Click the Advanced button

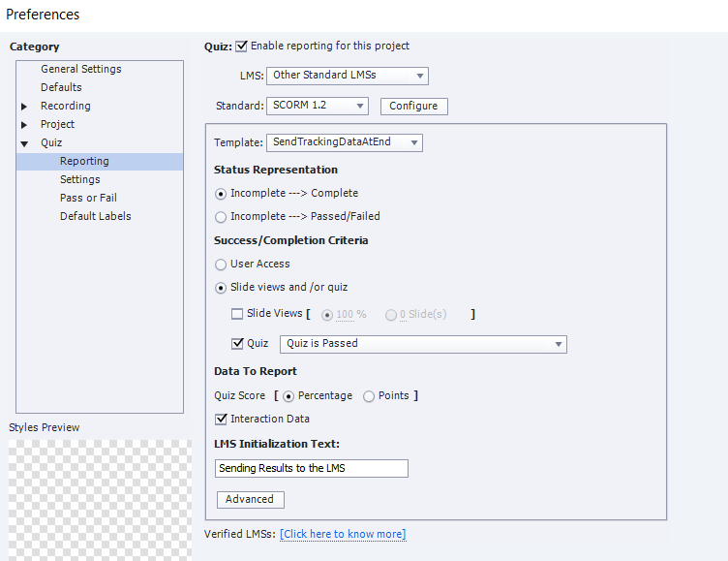pos(250,500)
